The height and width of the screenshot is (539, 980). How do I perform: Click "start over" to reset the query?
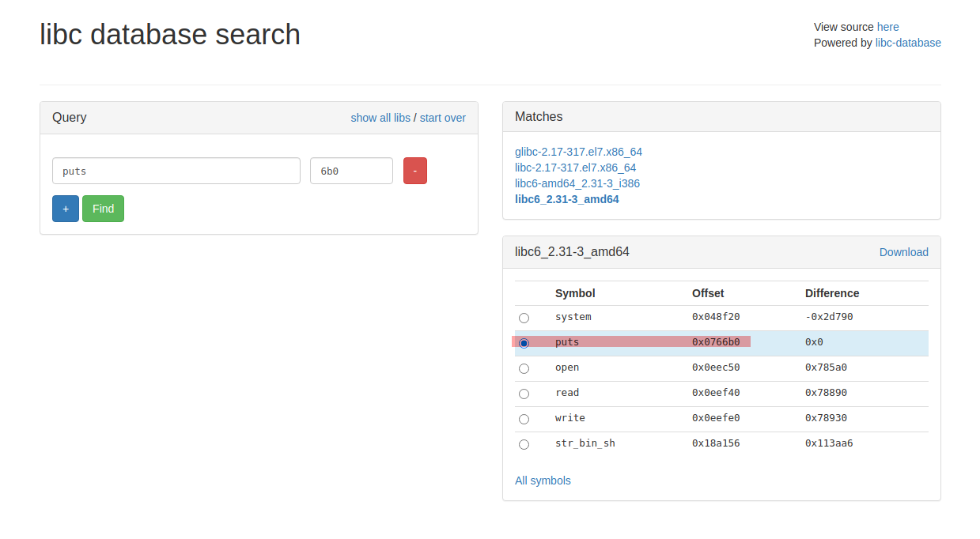point(442,117)
